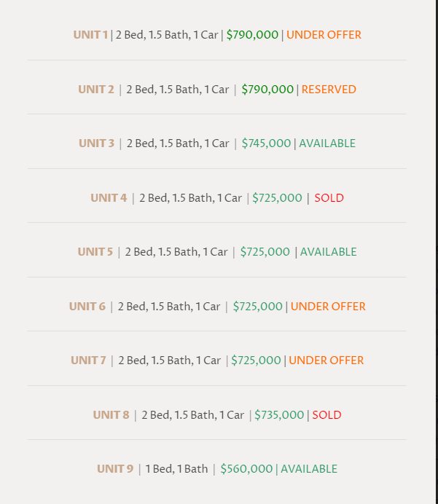Viewport: 438px width, 504px height.
Task: Select the $560,000 price for Unit 9
Action: click(x=246, y=469)
